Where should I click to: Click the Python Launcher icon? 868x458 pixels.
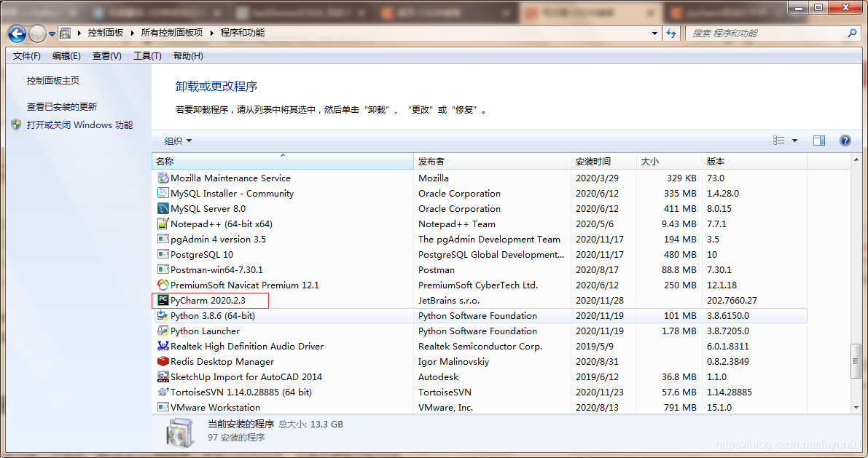163,331
